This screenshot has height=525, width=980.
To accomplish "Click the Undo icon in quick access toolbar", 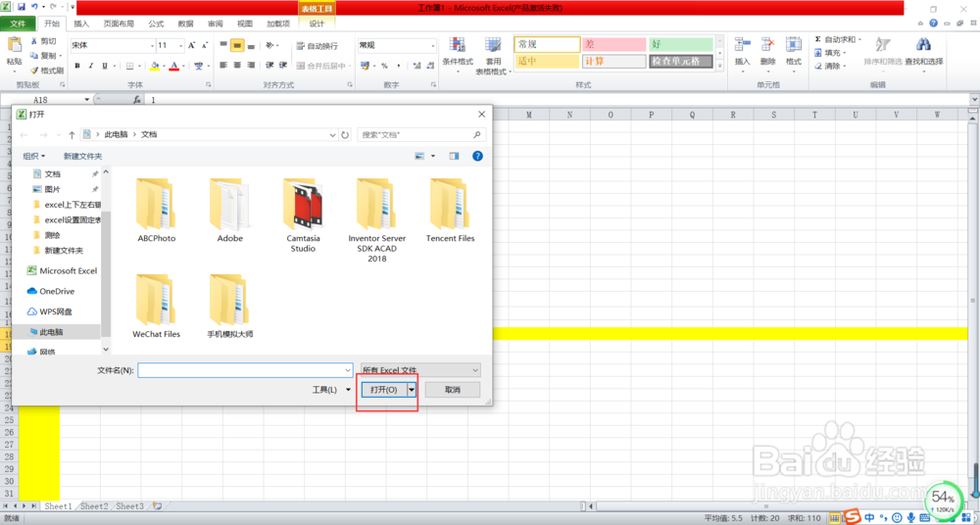I will (x=34, y=7).
